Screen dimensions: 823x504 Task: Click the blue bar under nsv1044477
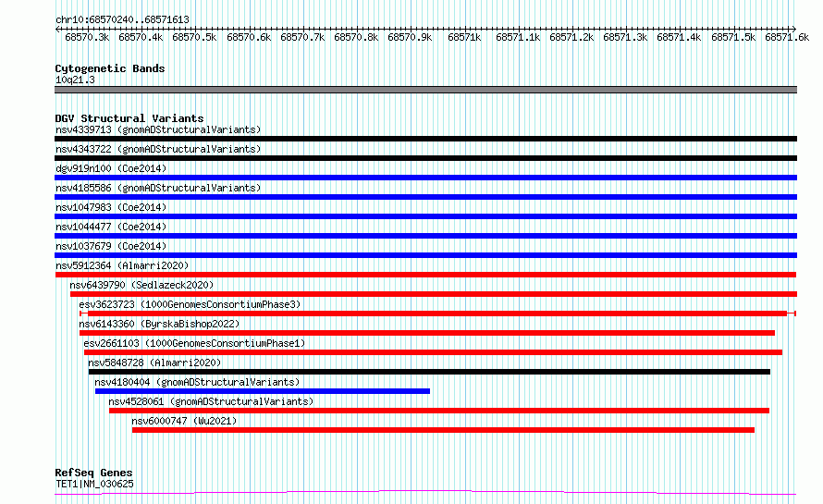pos(425,236)
